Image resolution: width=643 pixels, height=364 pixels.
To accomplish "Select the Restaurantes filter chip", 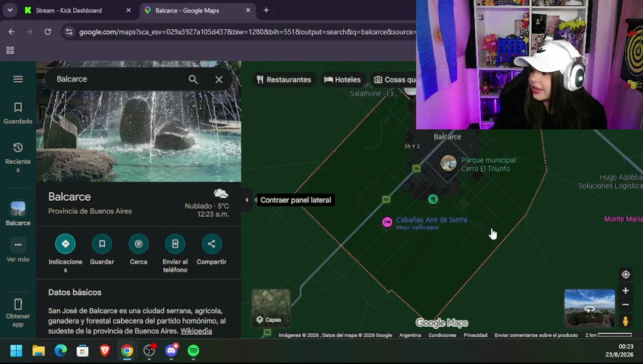I will pos(284,79).
